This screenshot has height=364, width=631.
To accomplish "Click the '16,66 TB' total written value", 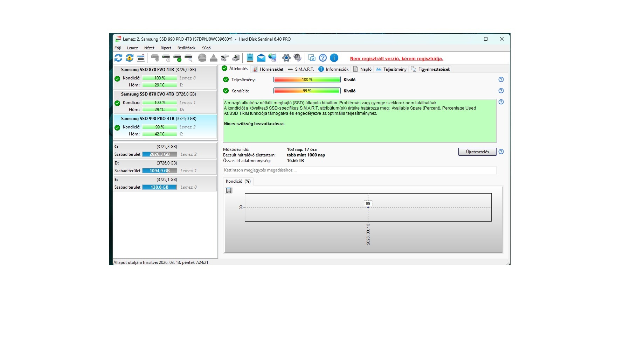I will point(296,161).
